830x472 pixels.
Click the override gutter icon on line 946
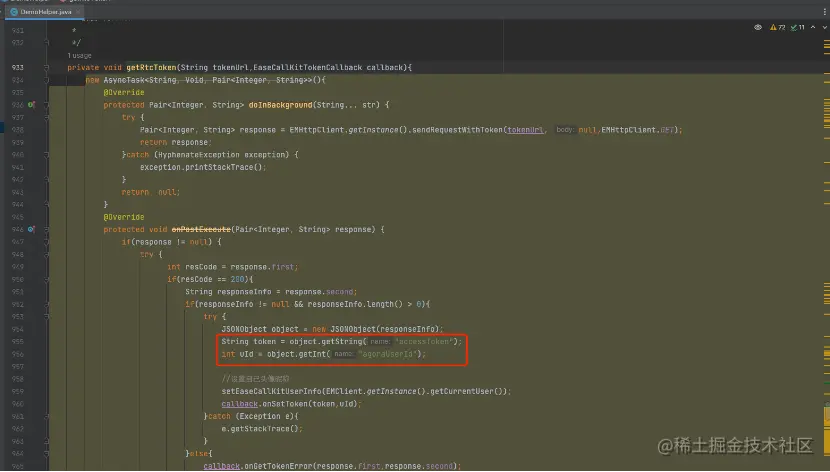(31, 230)
